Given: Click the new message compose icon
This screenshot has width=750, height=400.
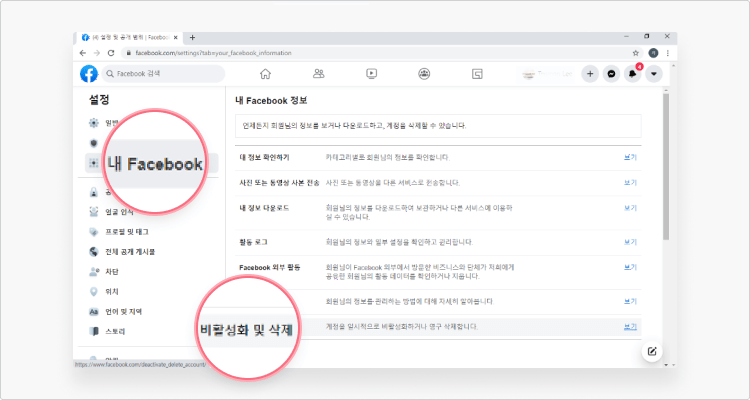Looking at the screenshot, I should coord(652,352).
